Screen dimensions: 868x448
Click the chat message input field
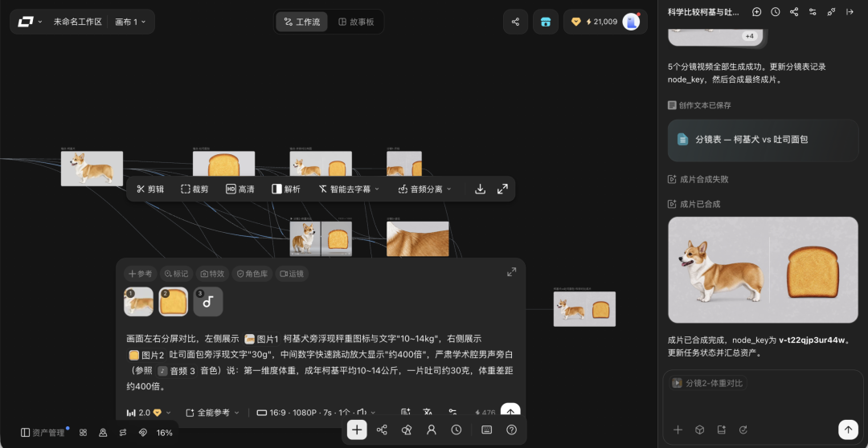763,402
